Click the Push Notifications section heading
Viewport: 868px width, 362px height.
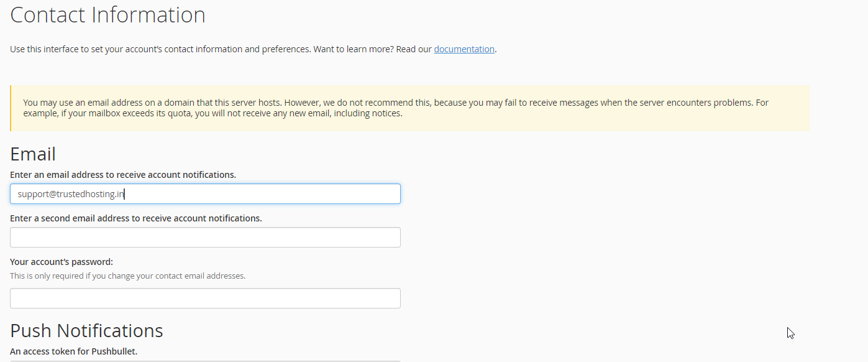[x=86, y=330]
